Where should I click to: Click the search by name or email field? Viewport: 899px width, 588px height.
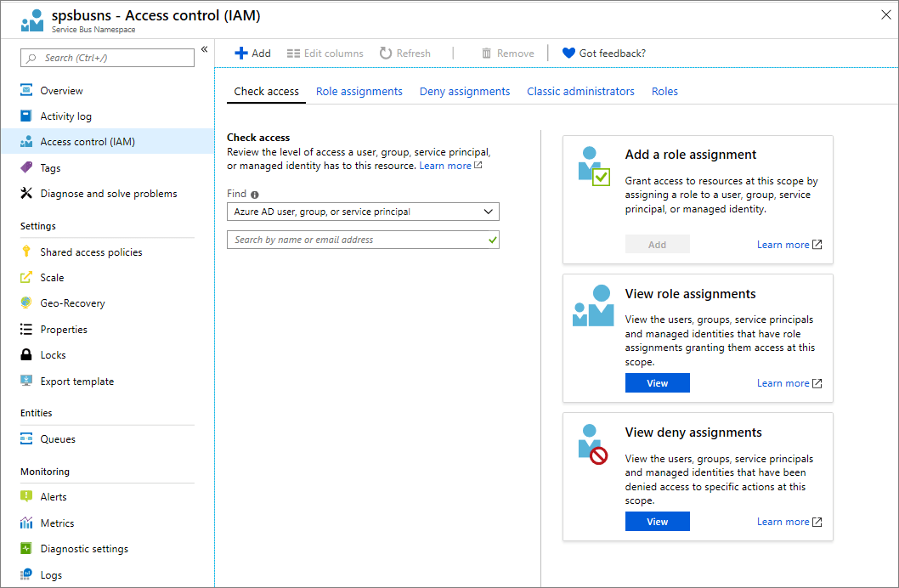363,240
